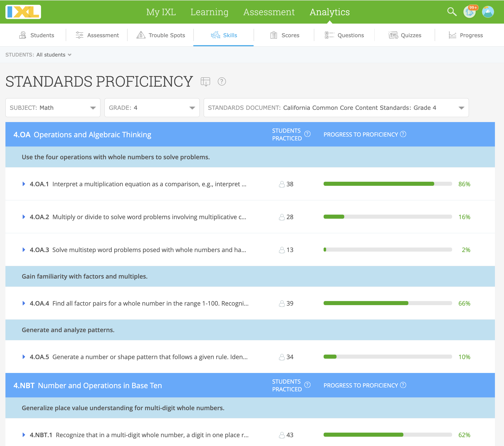The height and width of the screenshot is (446, 504).
Task: Expand standard 4.OA.1 details
Action: coord(24,184)
